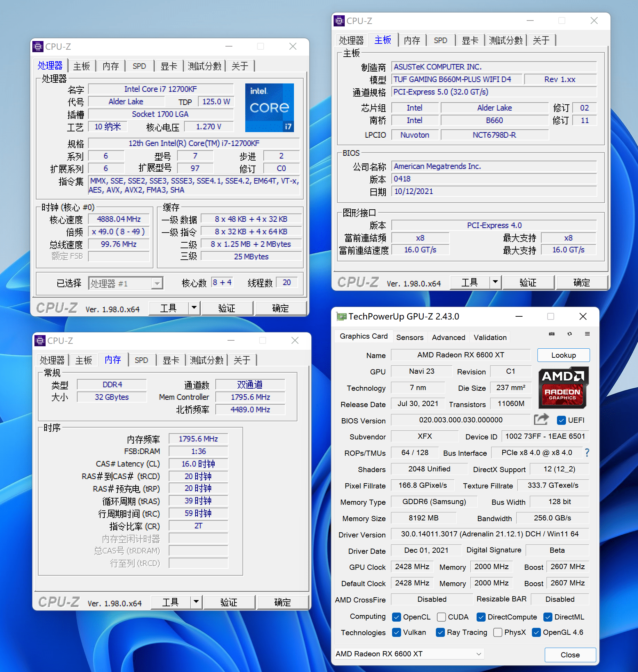Click the American Megatrends Inc. BIOS value
638x672 pixels.
click(494, 166)
